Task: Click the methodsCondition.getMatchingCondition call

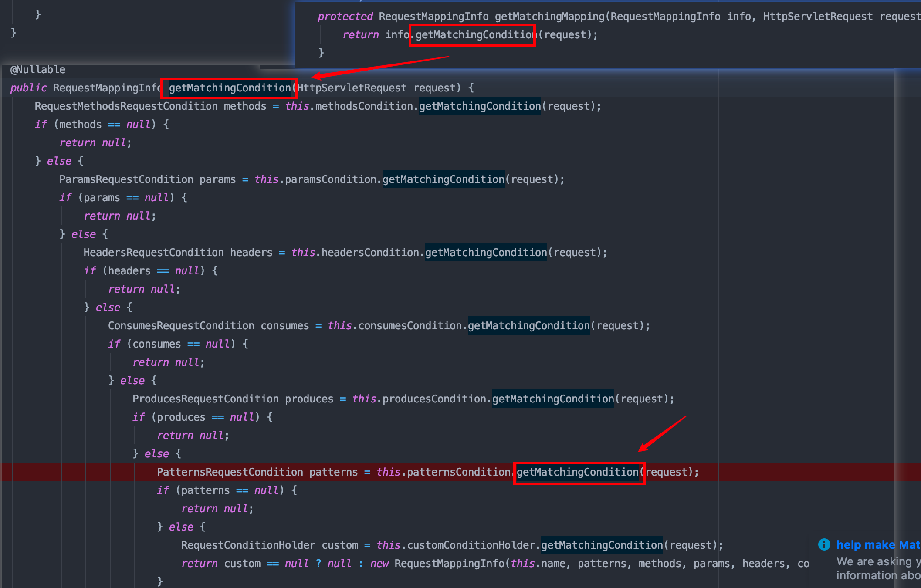Action: point(480,106)
